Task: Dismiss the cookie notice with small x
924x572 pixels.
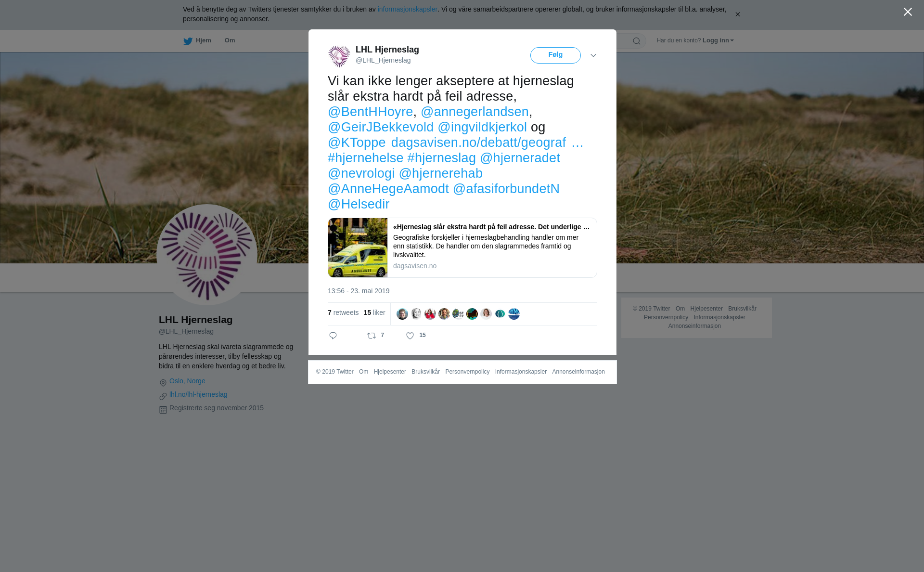Action: [737, 14]
